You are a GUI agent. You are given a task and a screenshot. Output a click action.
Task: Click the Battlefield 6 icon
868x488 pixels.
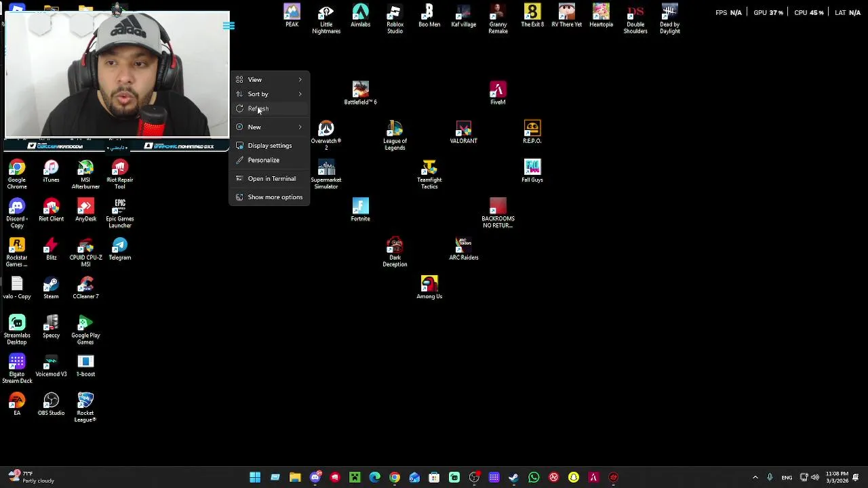click(x=360, y=94)
